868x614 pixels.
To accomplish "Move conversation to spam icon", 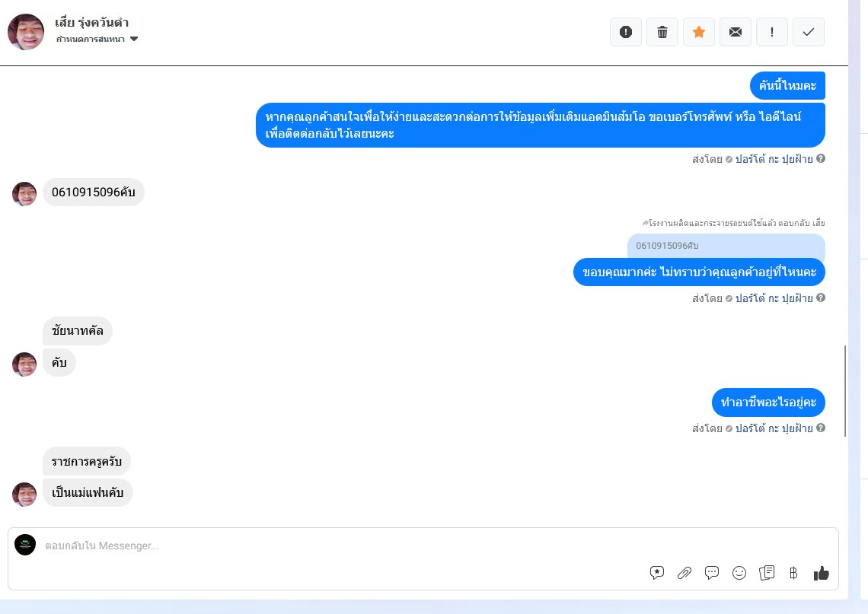I will [626, 32].
